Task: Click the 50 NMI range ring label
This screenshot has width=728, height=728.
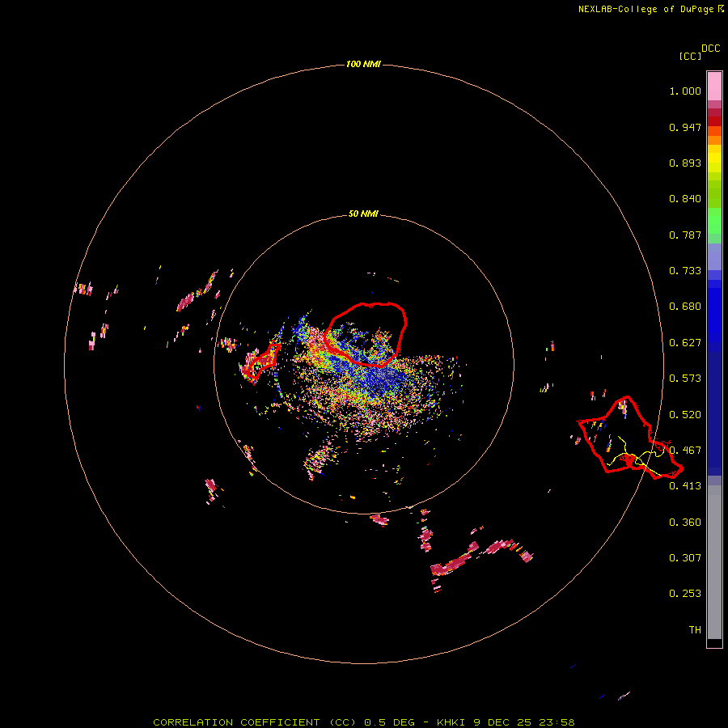Action: tap(363, 214)
